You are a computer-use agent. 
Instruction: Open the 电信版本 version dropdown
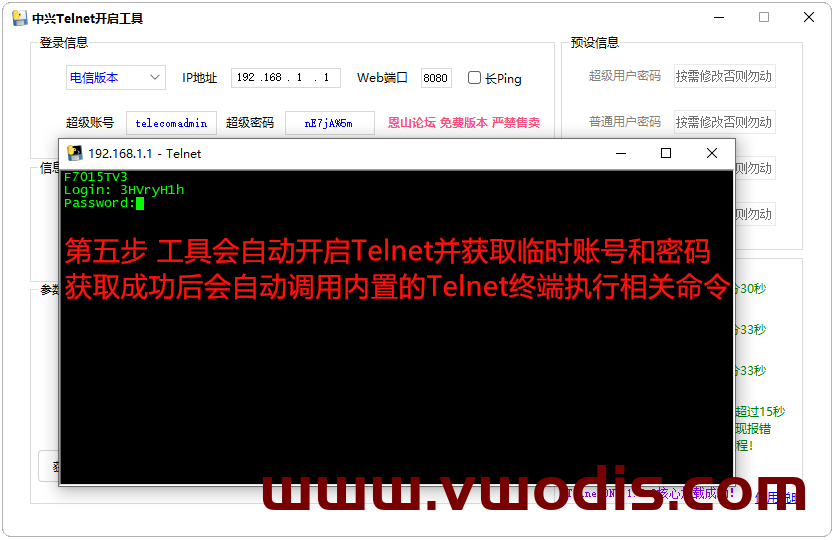pyautogui.click(x=116, y=78)
